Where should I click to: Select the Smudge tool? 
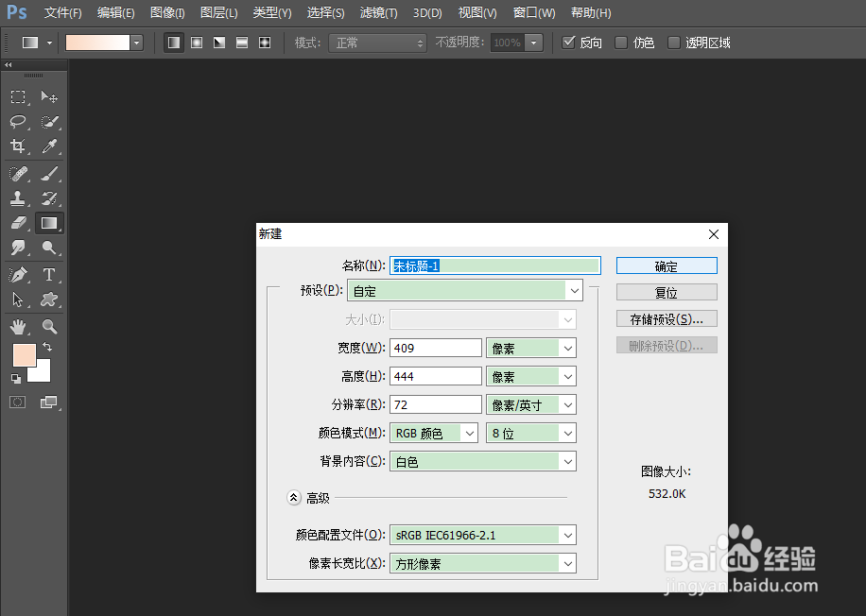point(18,247)
